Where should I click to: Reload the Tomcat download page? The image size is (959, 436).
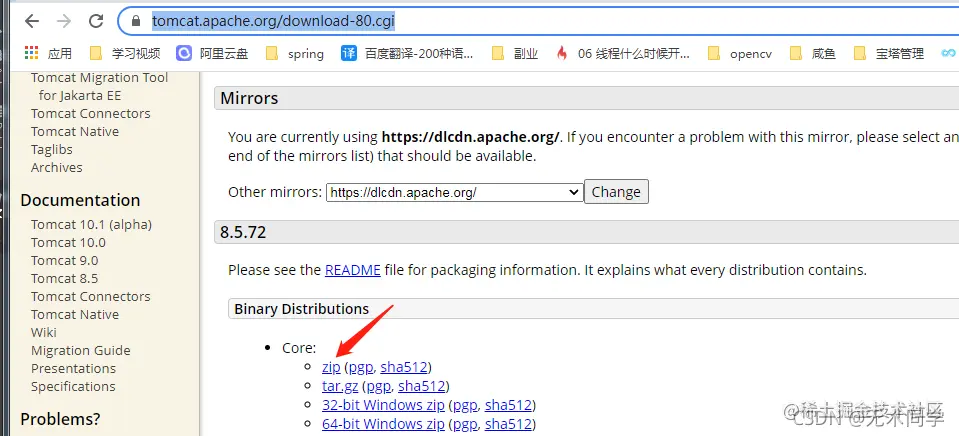96,21
